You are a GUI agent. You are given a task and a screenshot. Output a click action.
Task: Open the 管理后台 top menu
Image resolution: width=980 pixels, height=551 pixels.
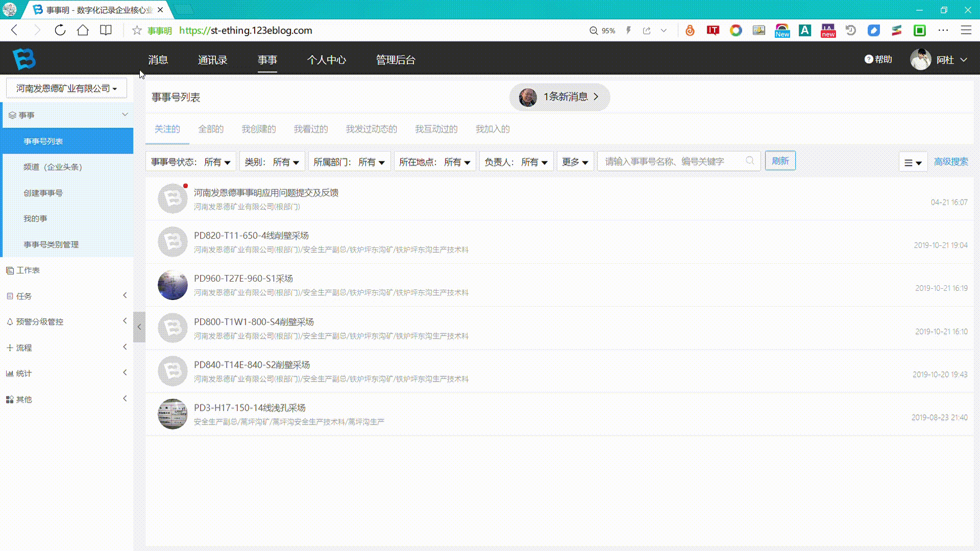point(396,60)
